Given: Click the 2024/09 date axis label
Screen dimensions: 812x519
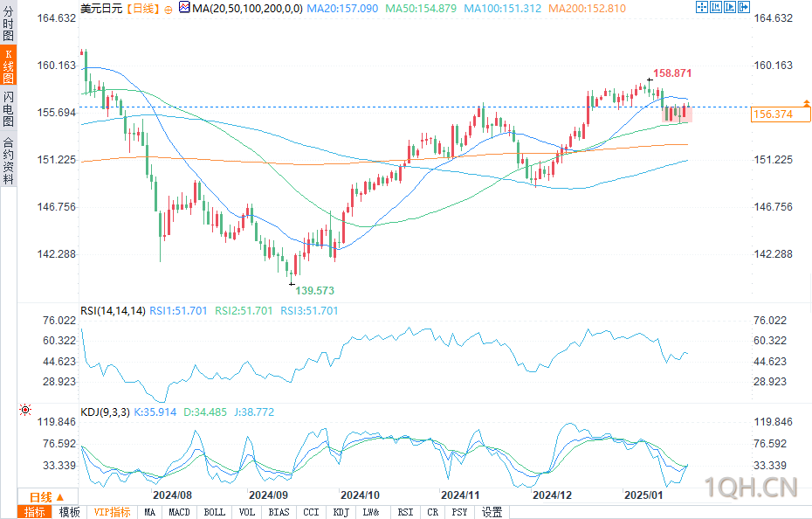Looking at the screenshot, I should tap(268, 495).
